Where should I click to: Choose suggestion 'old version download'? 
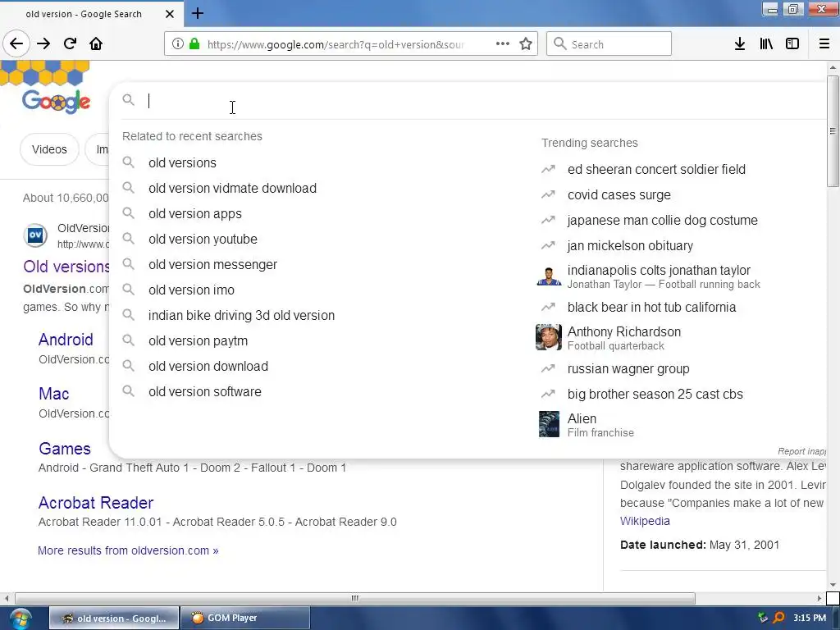[208, 367]
